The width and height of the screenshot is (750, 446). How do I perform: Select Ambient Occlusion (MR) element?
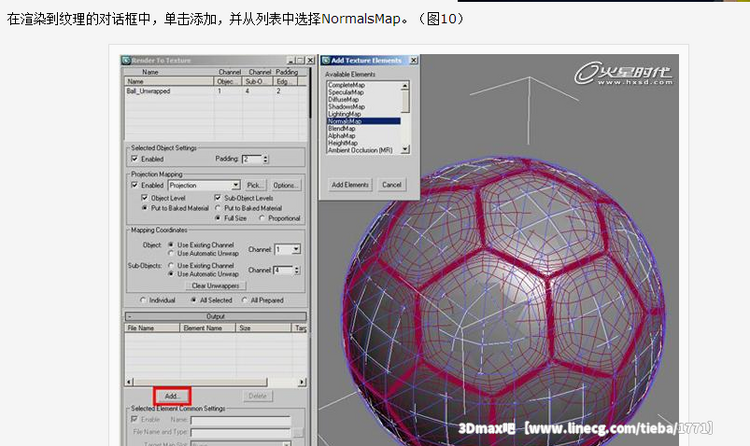tap(364, 150)
